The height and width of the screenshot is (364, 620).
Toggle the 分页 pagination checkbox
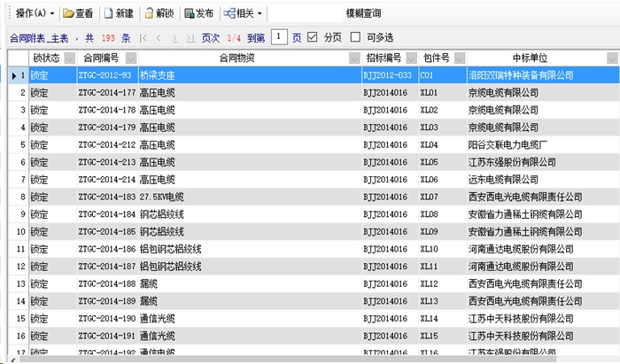[x=312, y=37]
